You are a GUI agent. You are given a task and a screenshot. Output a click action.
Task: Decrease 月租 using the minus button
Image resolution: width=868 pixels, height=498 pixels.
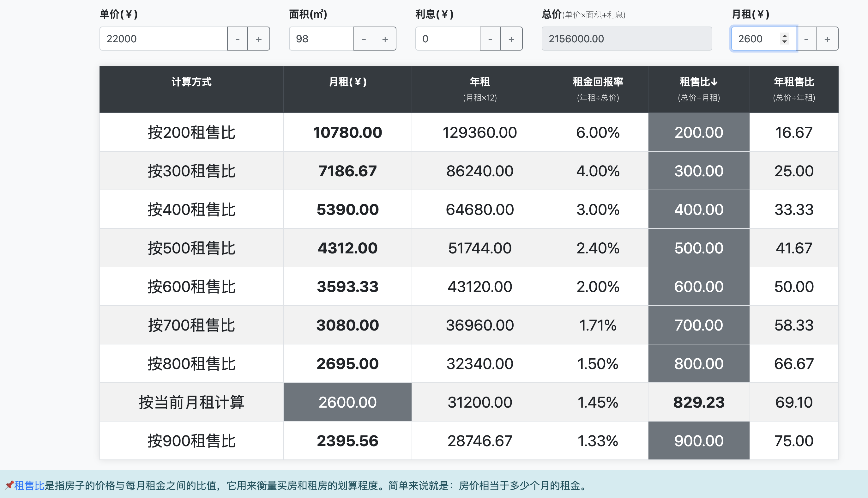click(806, 39)
